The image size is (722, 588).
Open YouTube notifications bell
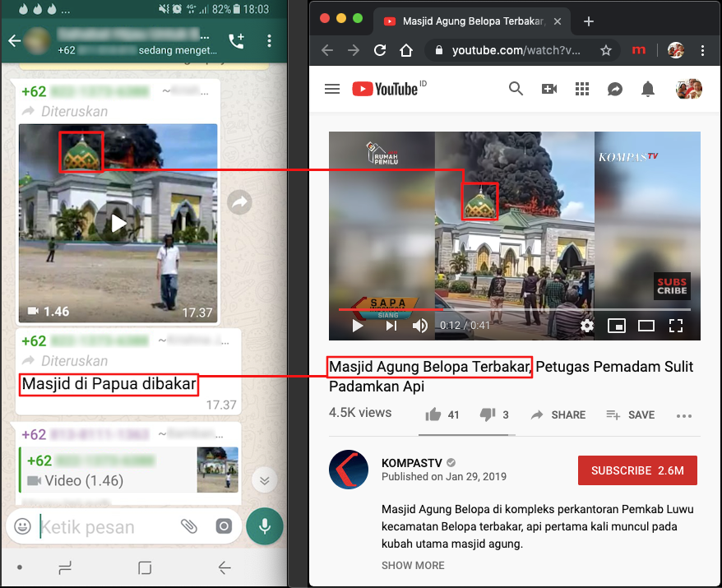point(648,89)
